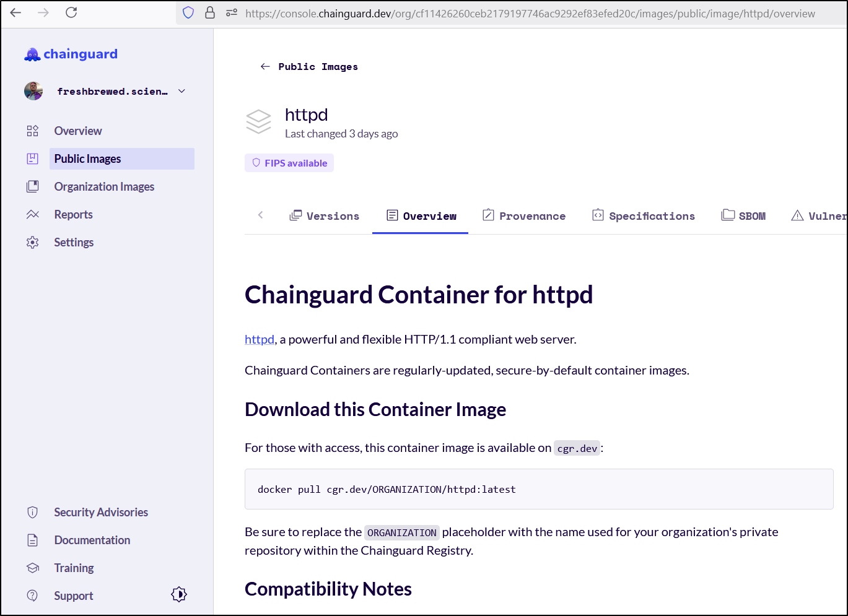Click the 'Chainguard Container for httpd' heading
This screenshot has width=848, height=616.
(419, 295)
